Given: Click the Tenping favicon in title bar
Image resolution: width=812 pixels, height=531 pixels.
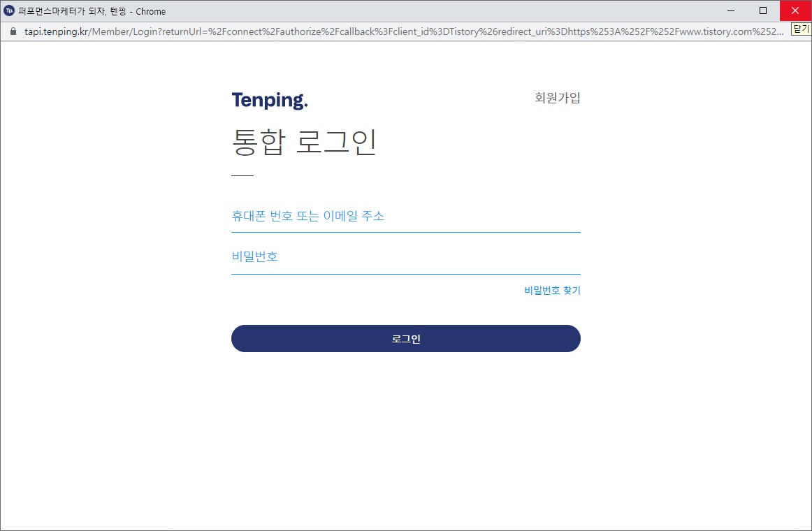Looking at the screenshot, I should point(9,11).
